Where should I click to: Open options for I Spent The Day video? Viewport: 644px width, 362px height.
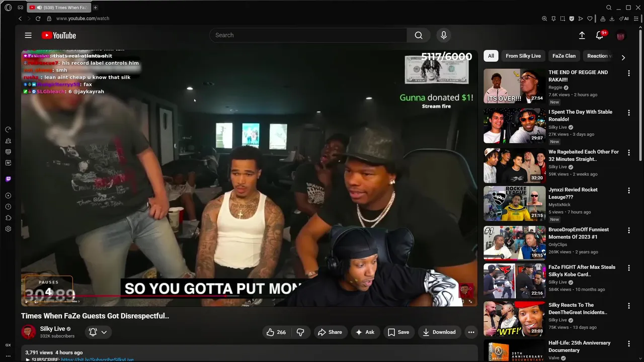(628, 113)
